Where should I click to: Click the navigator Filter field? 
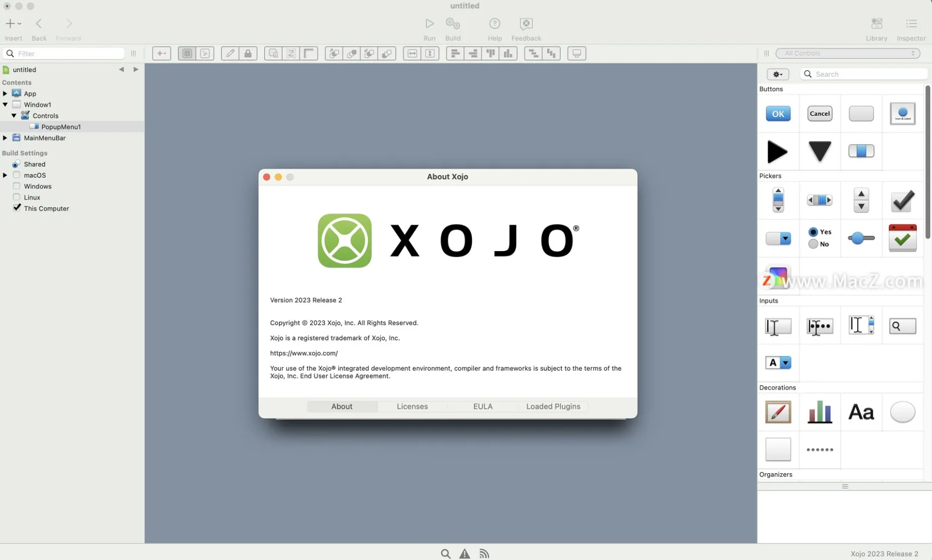[64, 53]
